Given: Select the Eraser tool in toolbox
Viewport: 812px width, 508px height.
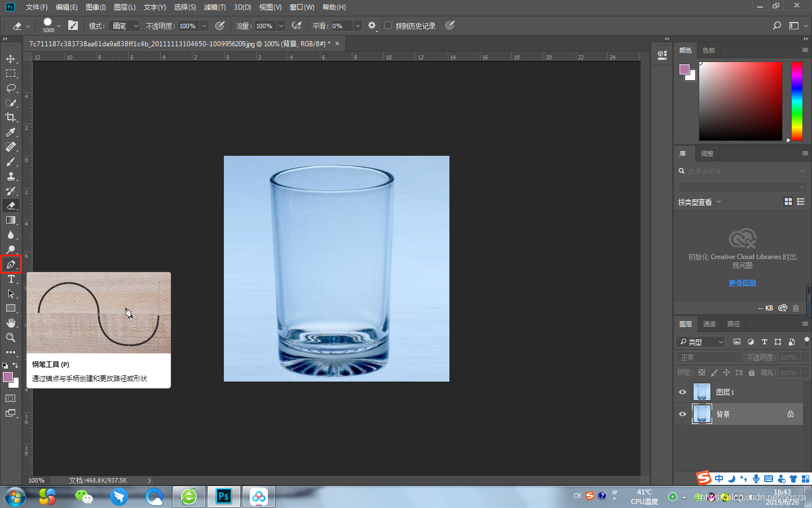Looking at the screenshot, I should tap(11, 205).
